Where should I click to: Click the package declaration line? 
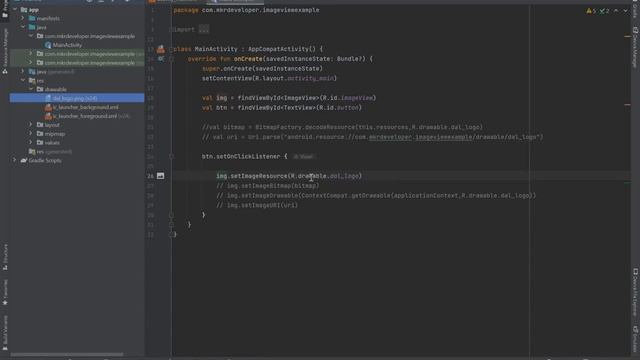coord(247,10)
